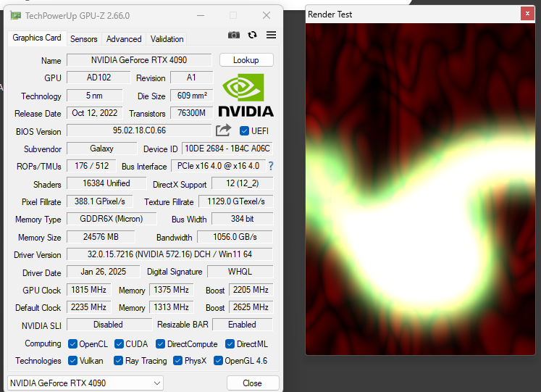Select the Graphics Card tab

36,38
